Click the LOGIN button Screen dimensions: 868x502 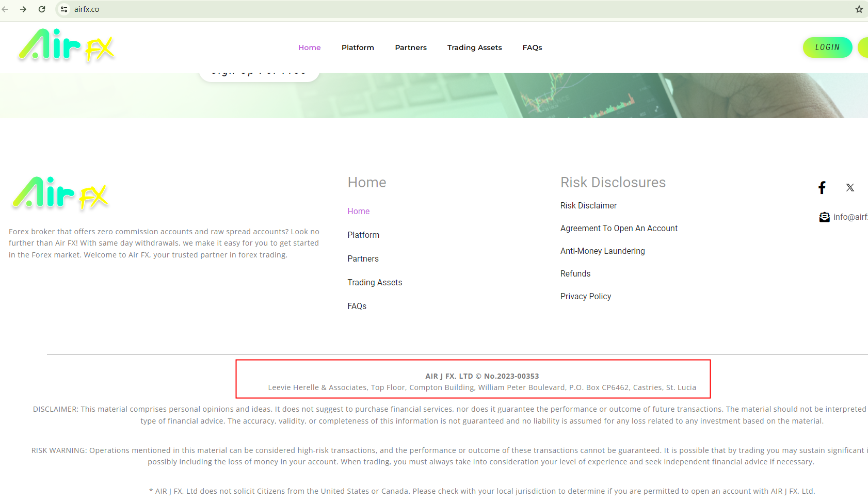coord(827,47)
